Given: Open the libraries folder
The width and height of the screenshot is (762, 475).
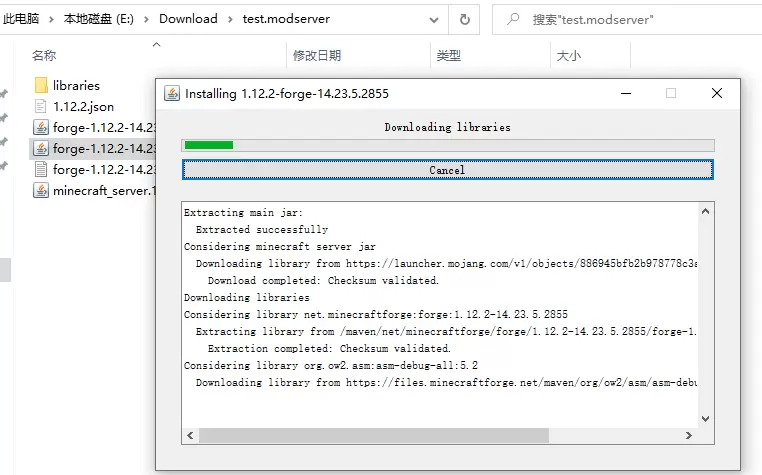Looking at the screenshot, I should [x=41, y=85].
